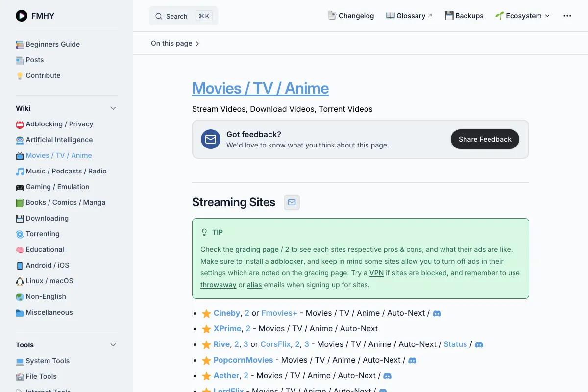
Task: Click the FMHY site title text
Action: pos(43,16)
